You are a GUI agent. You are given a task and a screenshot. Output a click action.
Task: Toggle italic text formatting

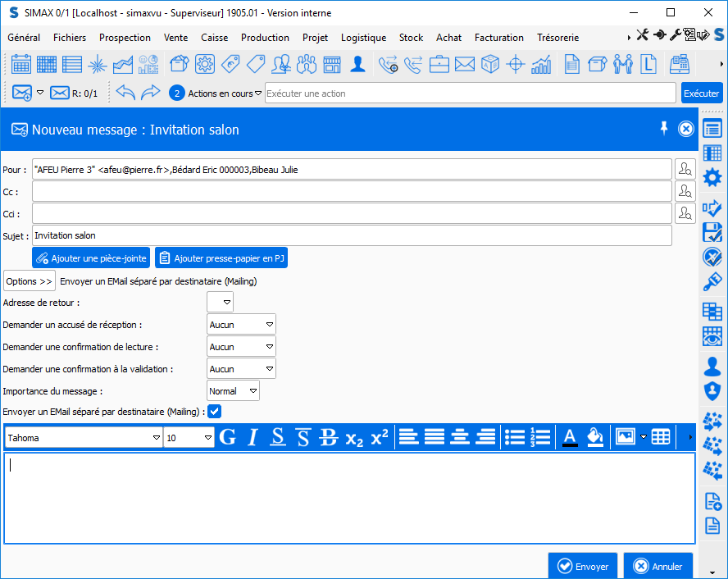[x=253, y=437]
